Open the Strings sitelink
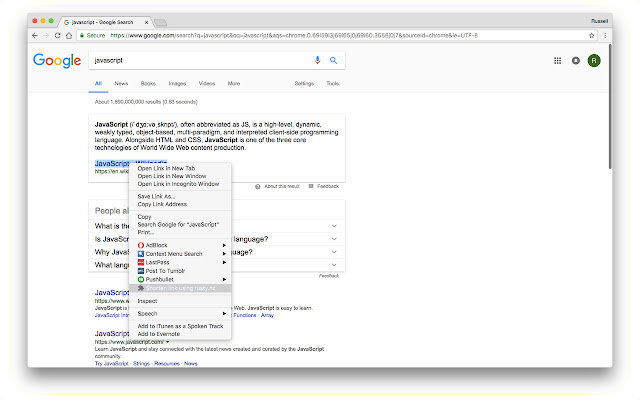Screen dimensions: 640x400 141,363
